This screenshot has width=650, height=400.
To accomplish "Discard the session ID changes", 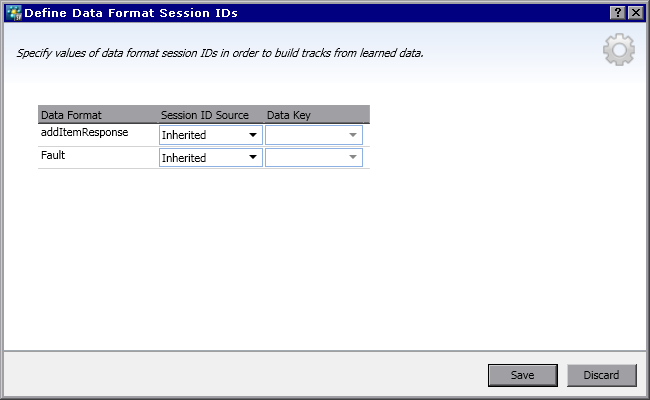I will pyautogui.click(x=601, y=376).
